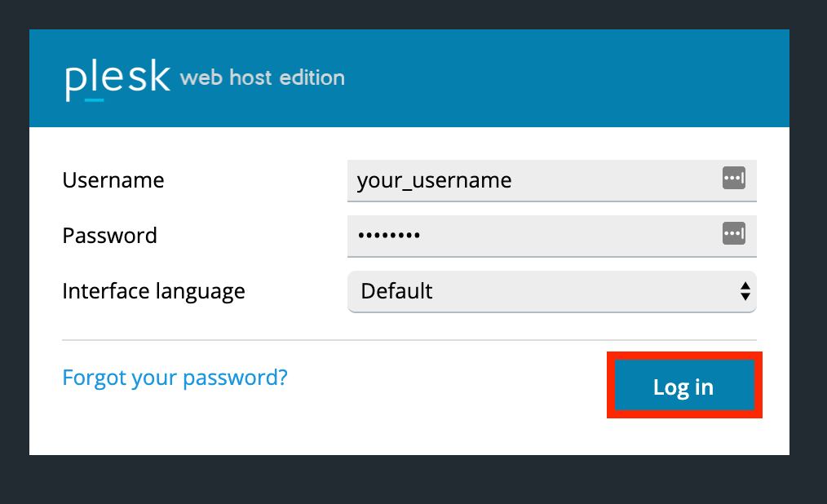
Task: Click the 'Username' label
Action: (x=113, y=180)
